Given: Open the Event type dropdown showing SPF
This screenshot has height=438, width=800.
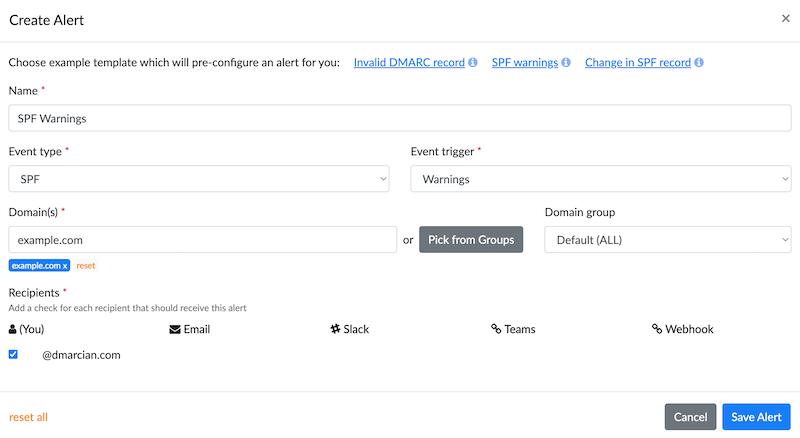Looking at the screenshot, I should [x=199, y=179].
